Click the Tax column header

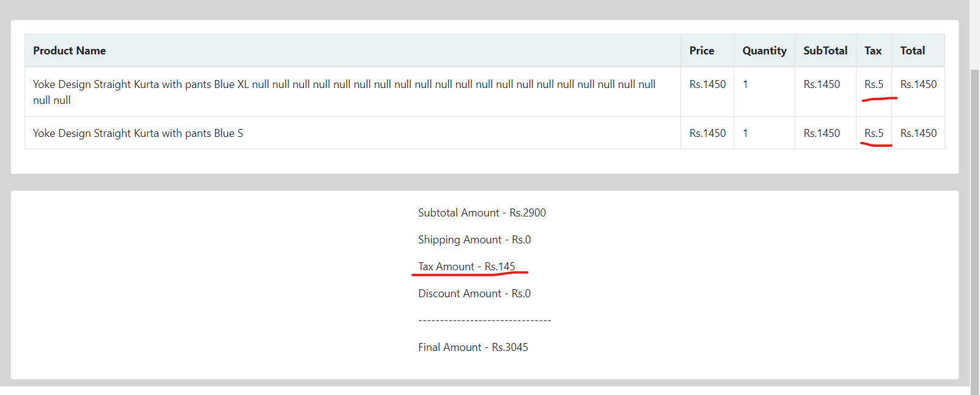pos(873,51)
